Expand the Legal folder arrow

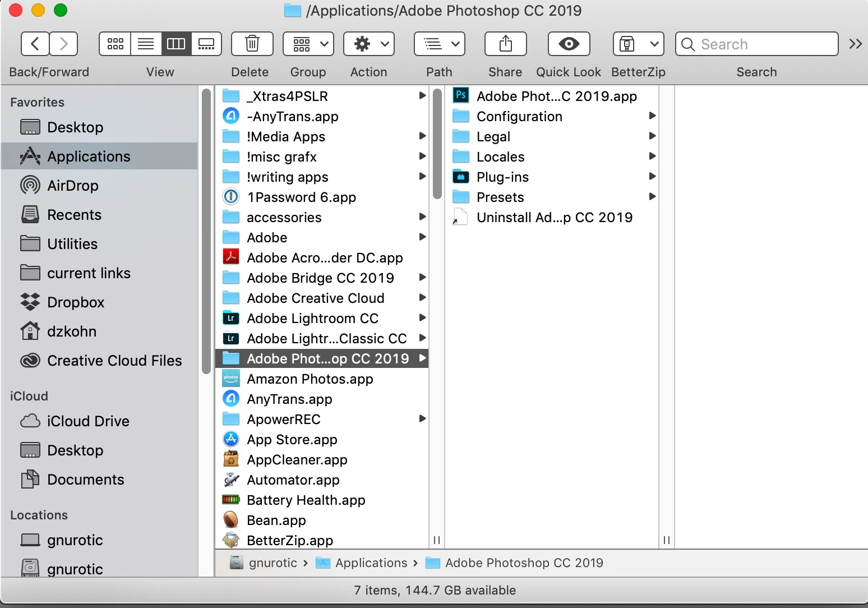(652, 136)
